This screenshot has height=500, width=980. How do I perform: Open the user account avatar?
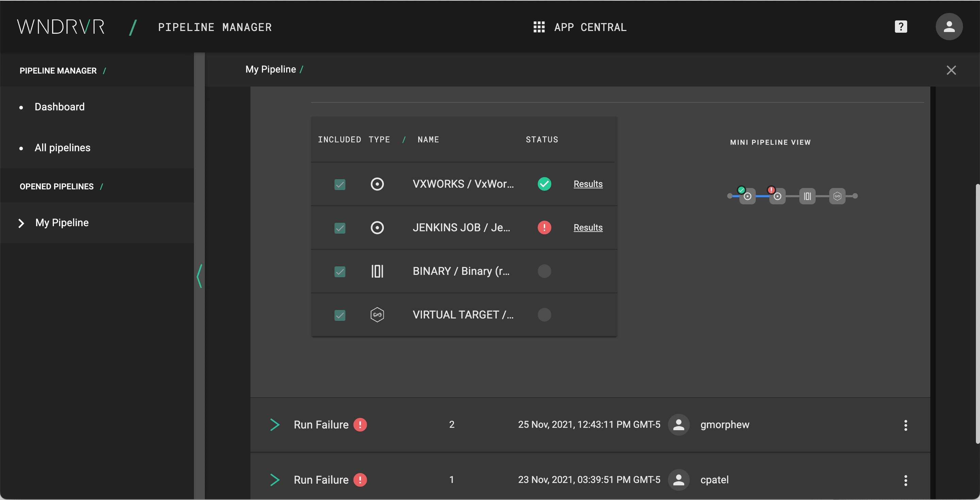[x=949, y=27]
